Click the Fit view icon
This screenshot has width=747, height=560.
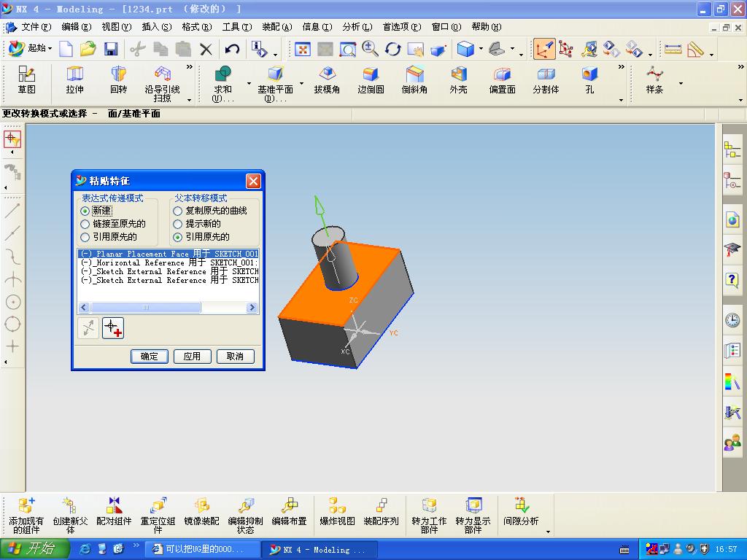pyautogui.click(x=303, y=49)
